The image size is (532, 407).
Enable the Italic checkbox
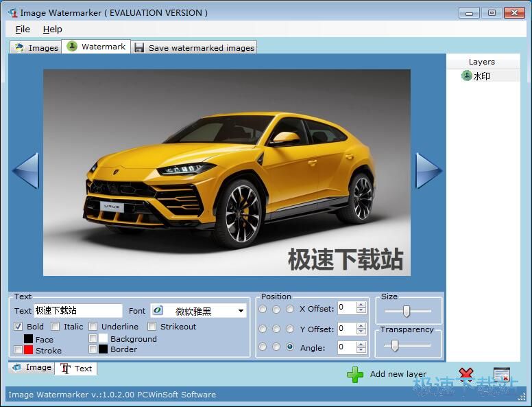(56, 327)
